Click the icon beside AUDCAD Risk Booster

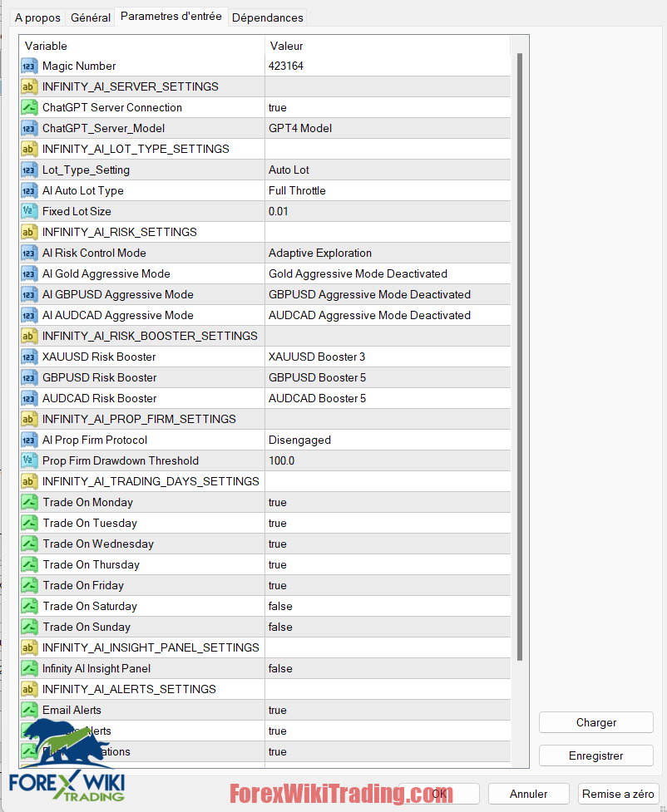(29, 398)
